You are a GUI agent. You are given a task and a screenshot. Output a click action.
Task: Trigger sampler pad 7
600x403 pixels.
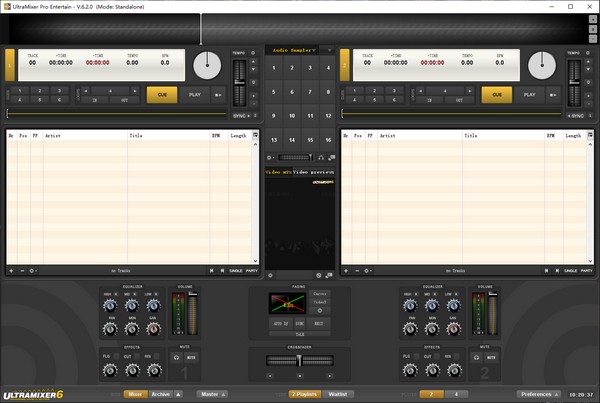pyautogui.click(x=310, y=92)
